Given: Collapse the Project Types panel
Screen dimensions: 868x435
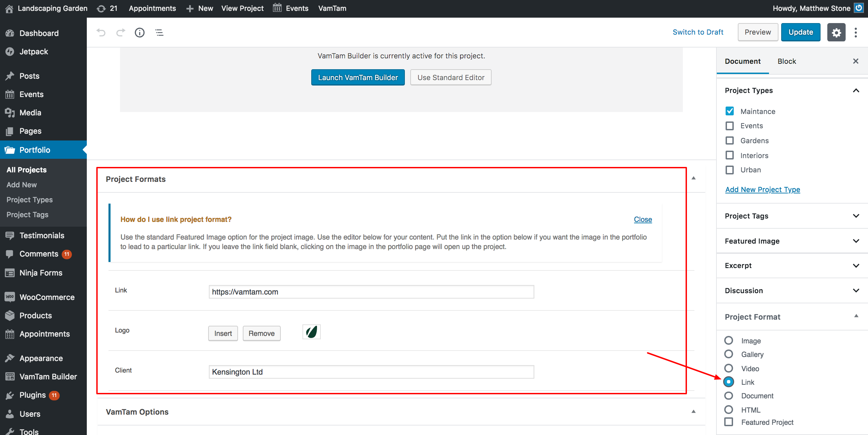Looking at the screenshot, I should 856,91.
